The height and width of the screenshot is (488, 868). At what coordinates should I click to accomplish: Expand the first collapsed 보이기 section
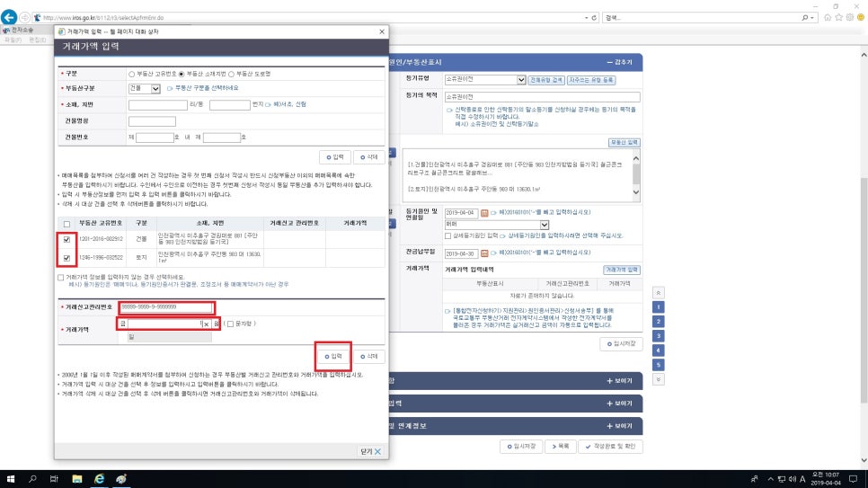(x=619, y=381)
